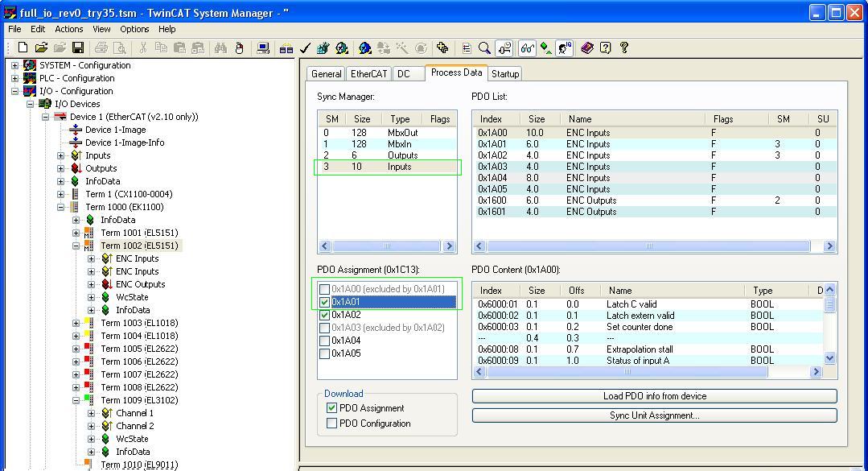Screen dimensions: 868x471
Task: Disable the PDO Assignment download checkbox
Action: (331, 408)
